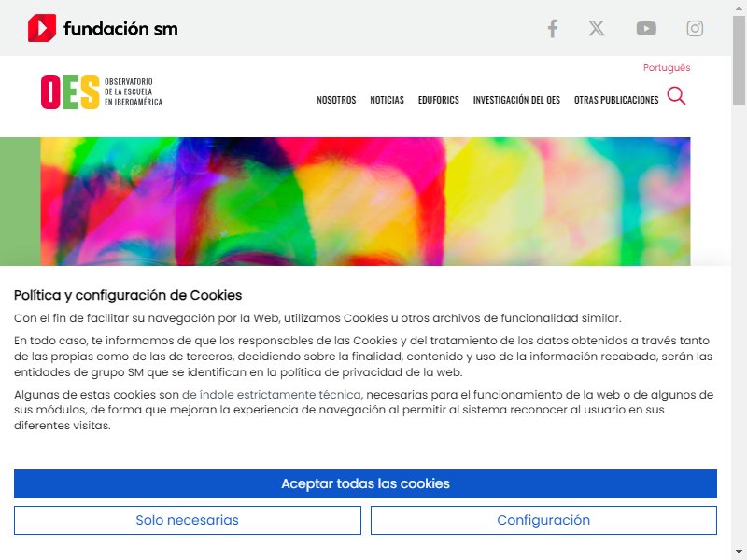Open the Instagram profile icon
This screenshot has width=747, height=560.
695,29
